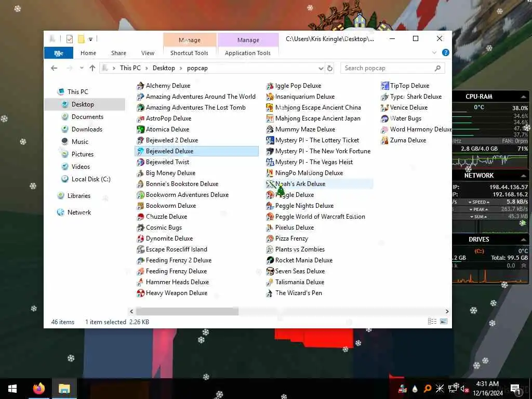Select Local Disk (C:) in navigation pane
This screenshot has height=399, width=532.
91,179
